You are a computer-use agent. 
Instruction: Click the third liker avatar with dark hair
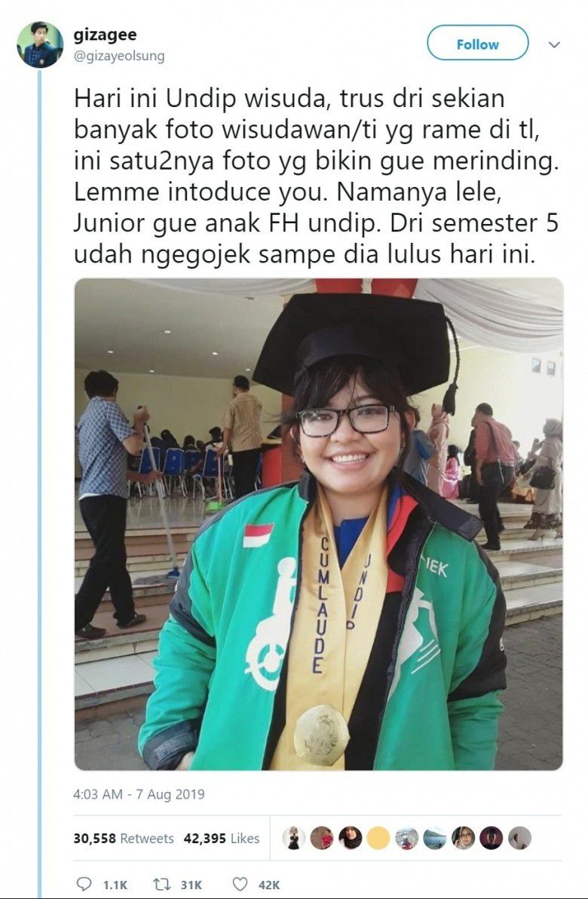(x=351, y=838)
